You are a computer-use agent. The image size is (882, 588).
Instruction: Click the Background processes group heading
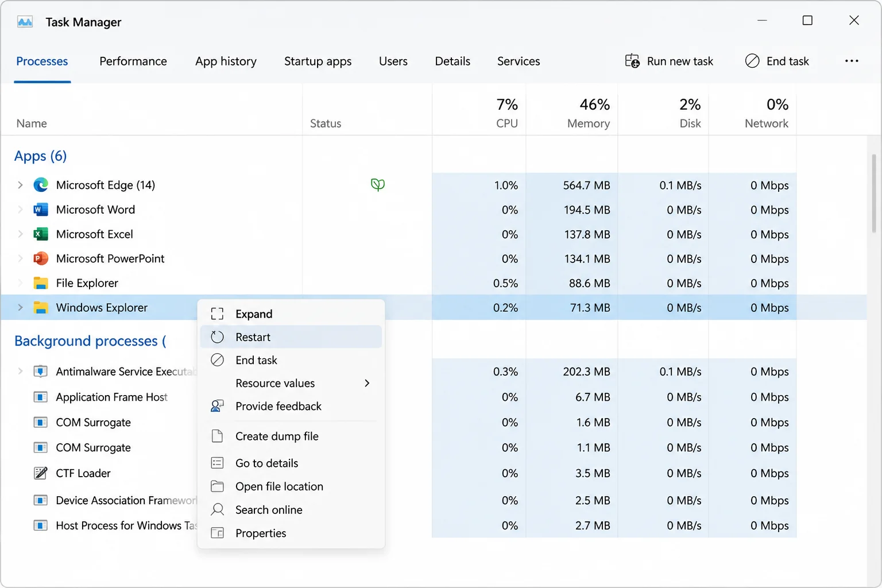pyautogui.click(x=90, y=341)
